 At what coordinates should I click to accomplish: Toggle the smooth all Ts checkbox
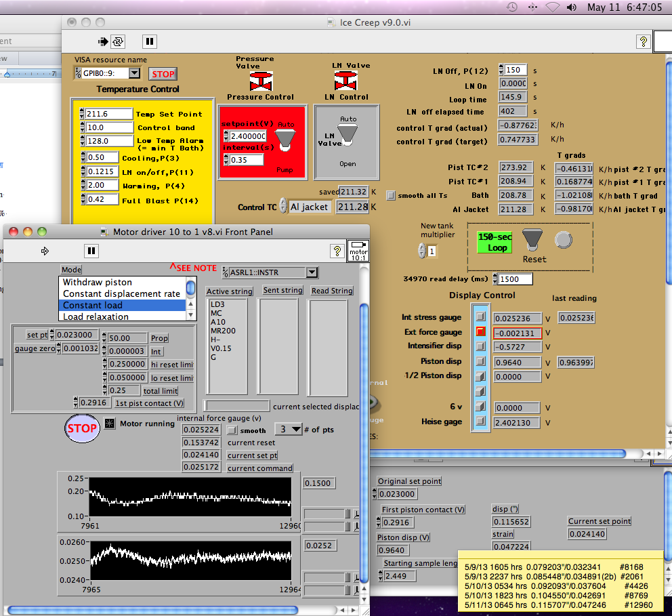(x=391, y=195)
